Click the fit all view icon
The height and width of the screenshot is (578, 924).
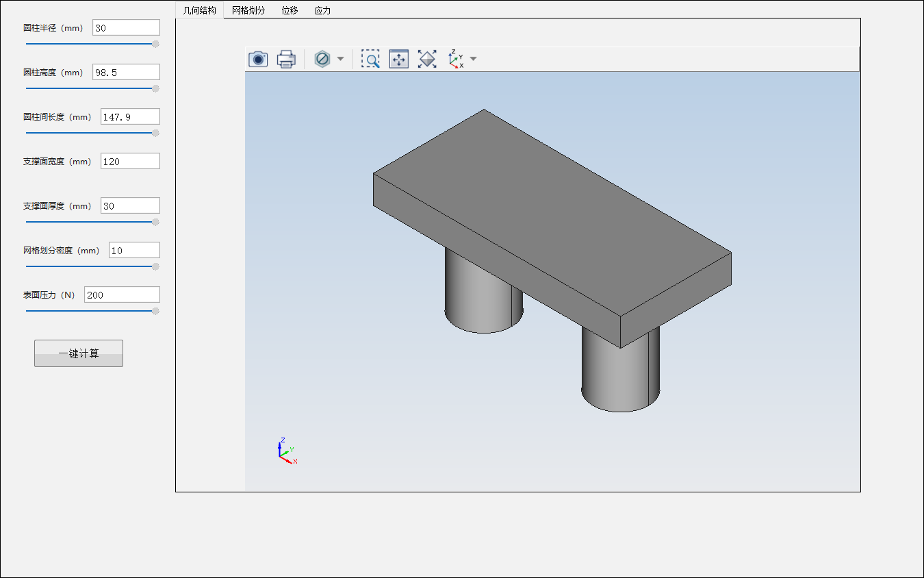tap(427, 59)
